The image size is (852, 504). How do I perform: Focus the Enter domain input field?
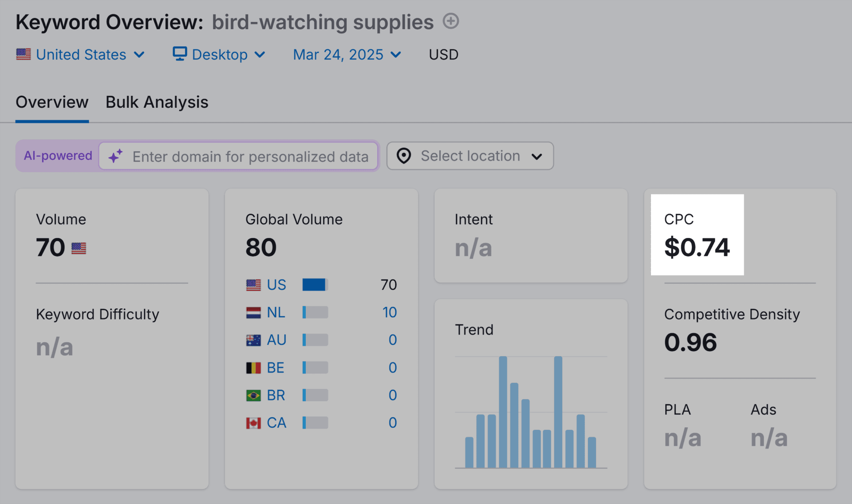[x=250, y=156]
